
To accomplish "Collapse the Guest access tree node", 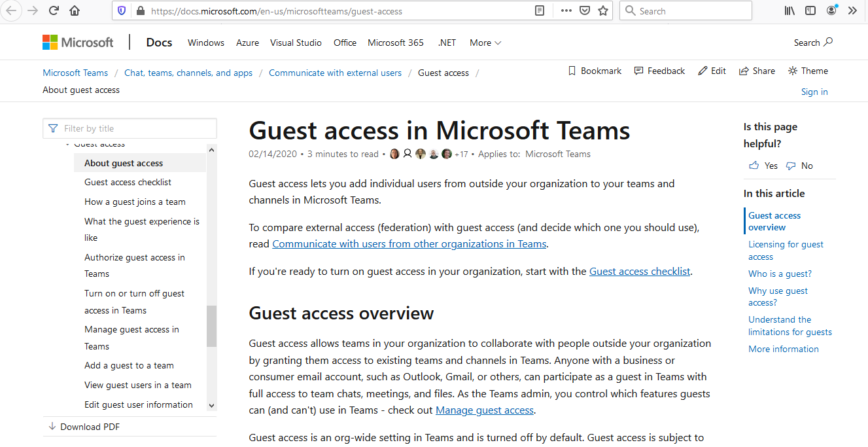I will 68,145.
